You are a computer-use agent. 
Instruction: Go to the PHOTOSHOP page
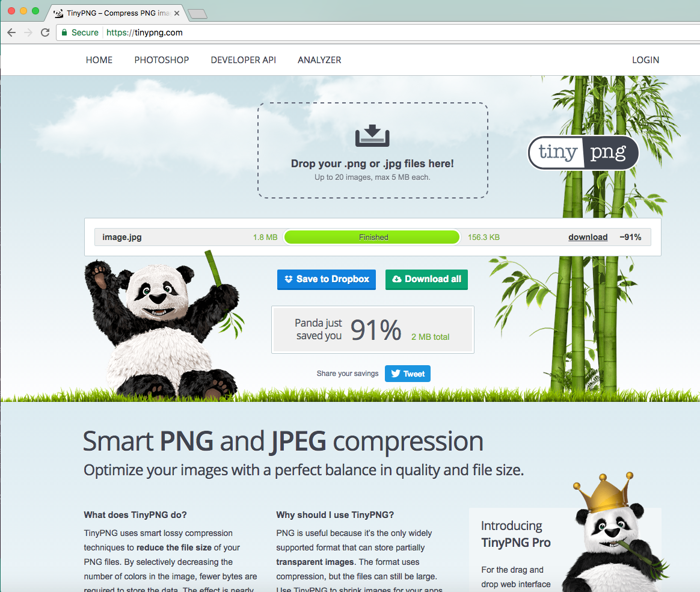click(162, 60)
